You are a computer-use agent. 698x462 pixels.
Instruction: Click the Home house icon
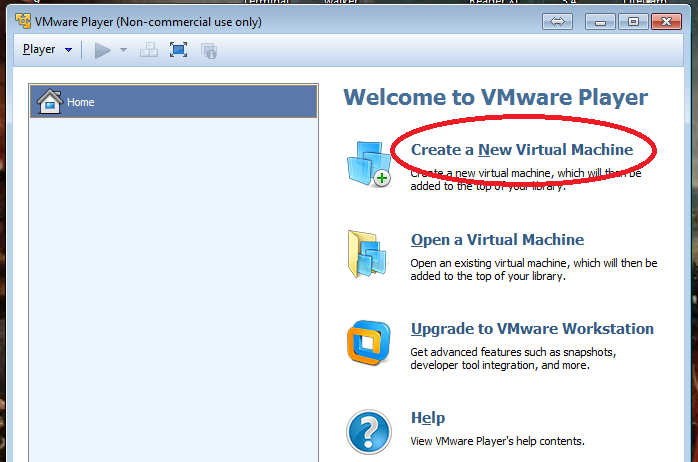[49, 101]
